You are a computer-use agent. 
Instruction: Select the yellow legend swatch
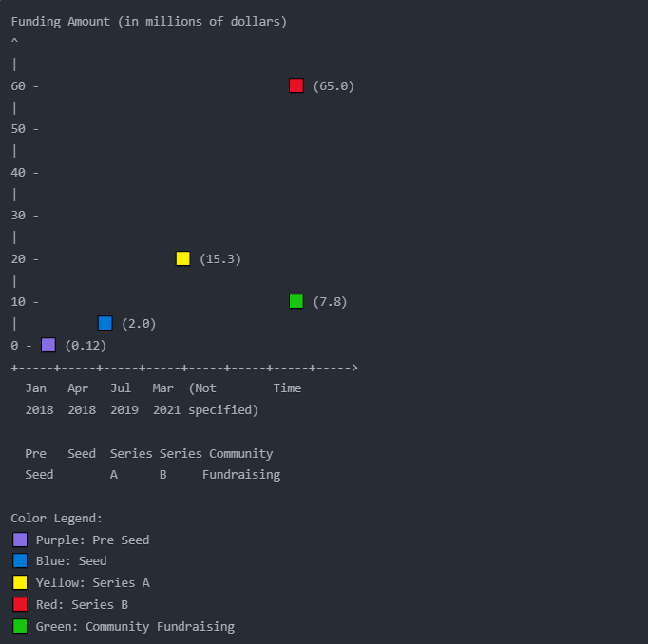20,582
